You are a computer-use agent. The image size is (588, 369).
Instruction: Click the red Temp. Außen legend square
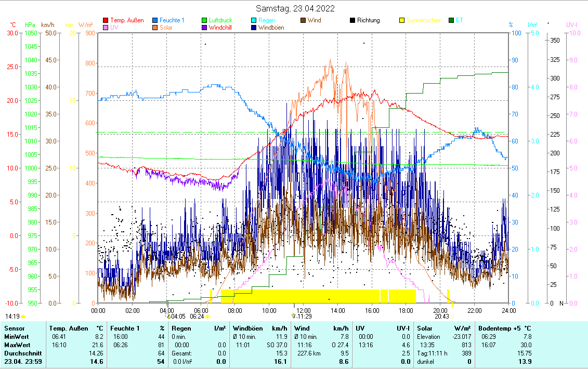[x=106, y=21]
